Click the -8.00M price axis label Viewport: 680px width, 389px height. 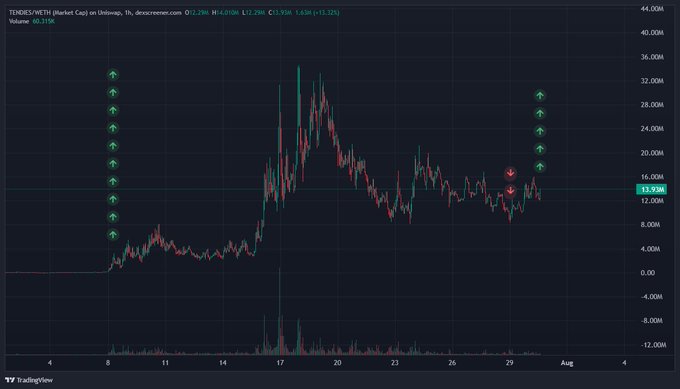(x=651, y=321)
